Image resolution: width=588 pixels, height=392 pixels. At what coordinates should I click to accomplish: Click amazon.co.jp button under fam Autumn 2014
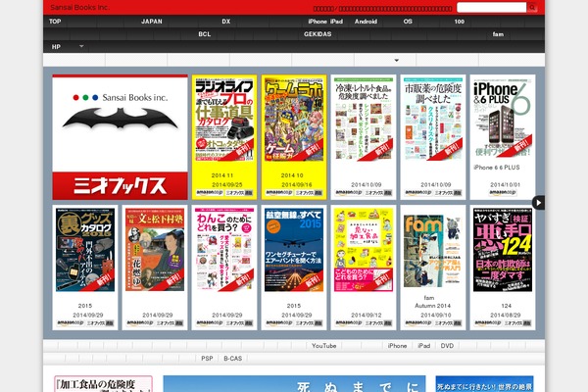tap(417, 323)
